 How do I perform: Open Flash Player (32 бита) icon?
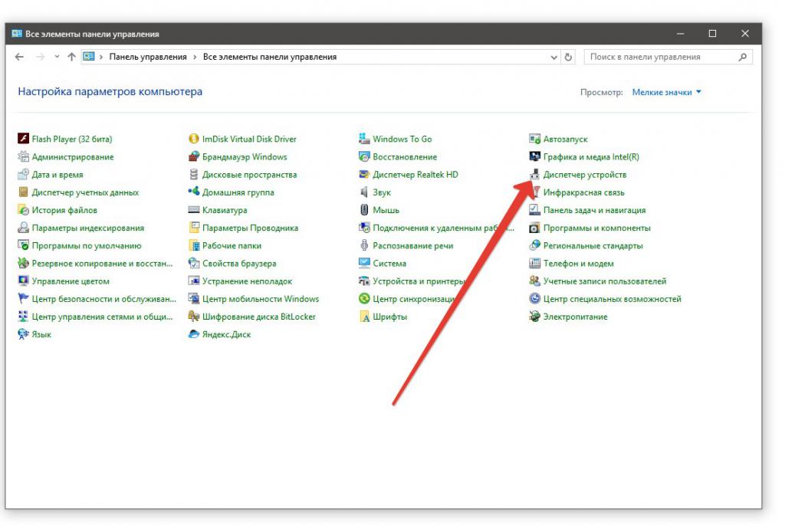23,139
